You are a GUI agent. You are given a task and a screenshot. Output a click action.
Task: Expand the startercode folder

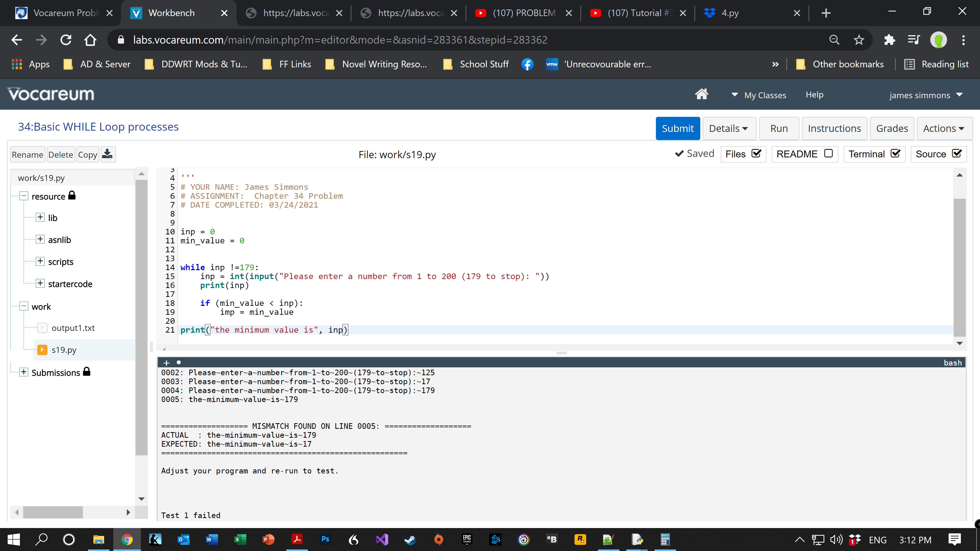point(40,283)
